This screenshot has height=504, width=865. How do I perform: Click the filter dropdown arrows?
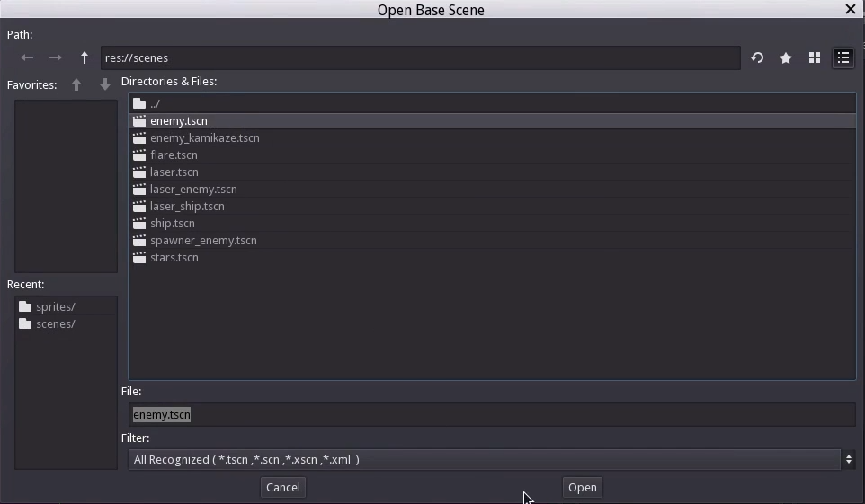pyautogui.click(x=849, y=459)
